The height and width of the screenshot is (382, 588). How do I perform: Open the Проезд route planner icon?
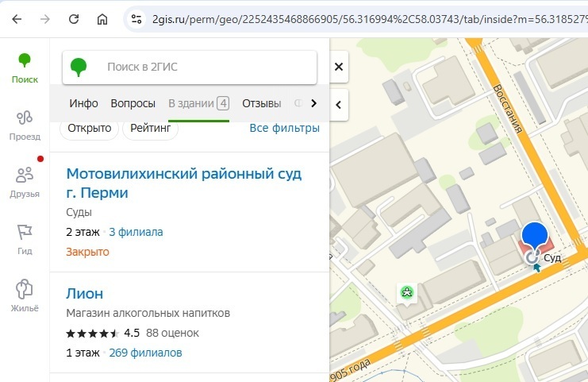tap(25, 125)
